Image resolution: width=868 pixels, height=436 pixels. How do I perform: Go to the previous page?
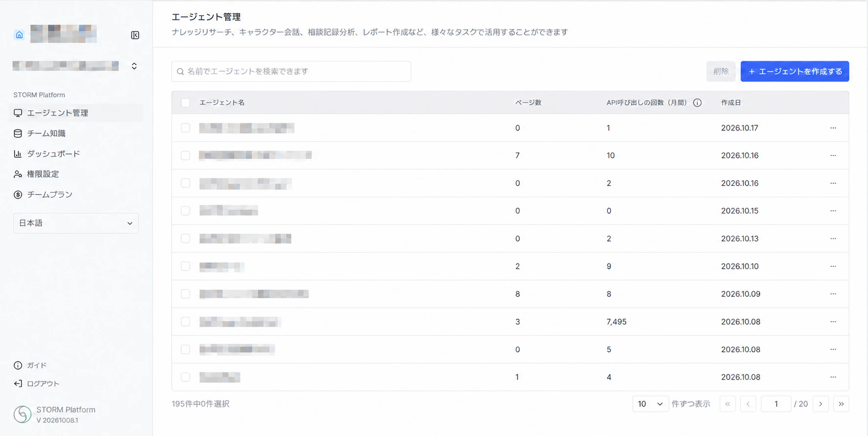tap(748, 404)
